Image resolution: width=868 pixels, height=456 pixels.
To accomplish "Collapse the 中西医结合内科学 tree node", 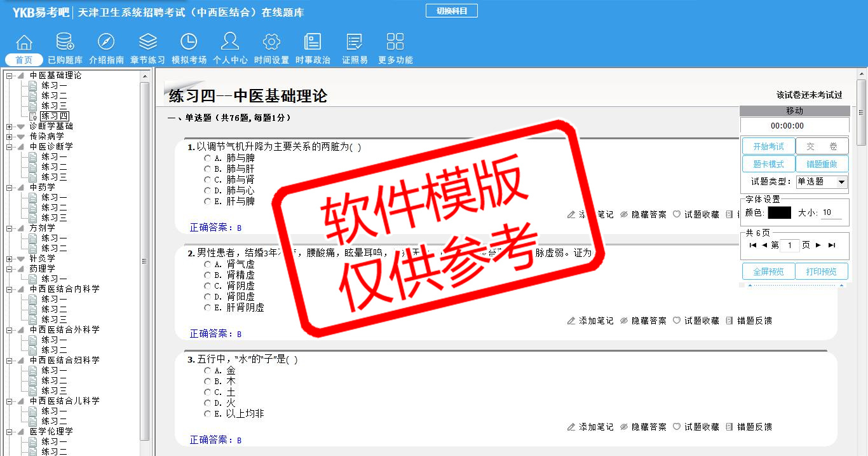I will pyautogui.click(x=9, y=289).
